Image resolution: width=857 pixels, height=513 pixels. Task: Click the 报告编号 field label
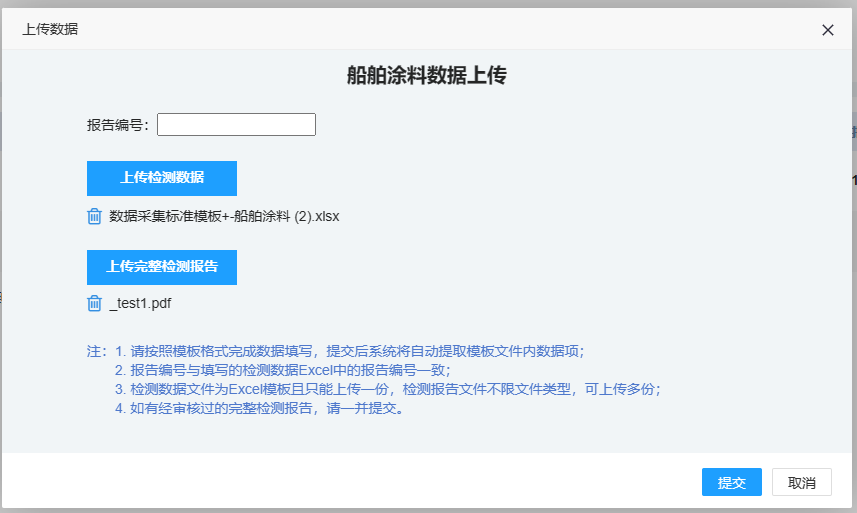click(118, 125)
